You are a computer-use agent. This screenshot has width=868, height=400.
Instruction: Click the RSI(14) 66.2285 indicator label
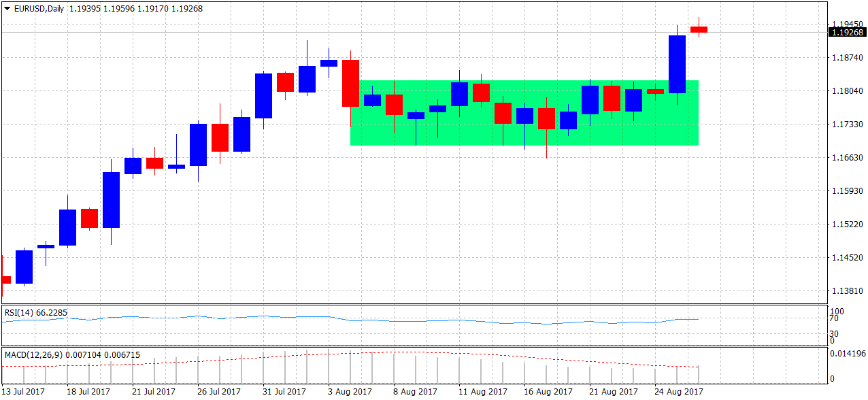pos(36,313)
